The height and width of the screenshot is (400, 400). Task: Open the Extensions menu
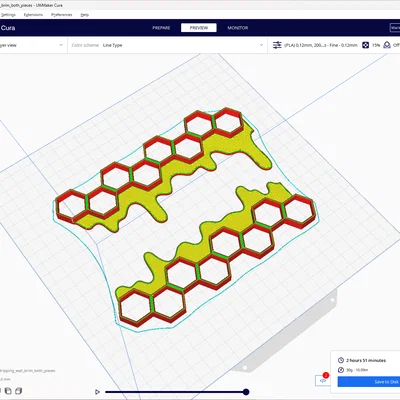33,15
